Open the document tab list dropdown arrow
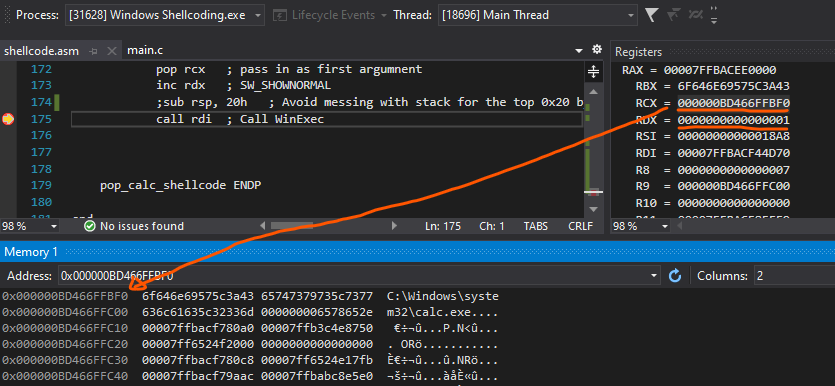 [579, 51]
